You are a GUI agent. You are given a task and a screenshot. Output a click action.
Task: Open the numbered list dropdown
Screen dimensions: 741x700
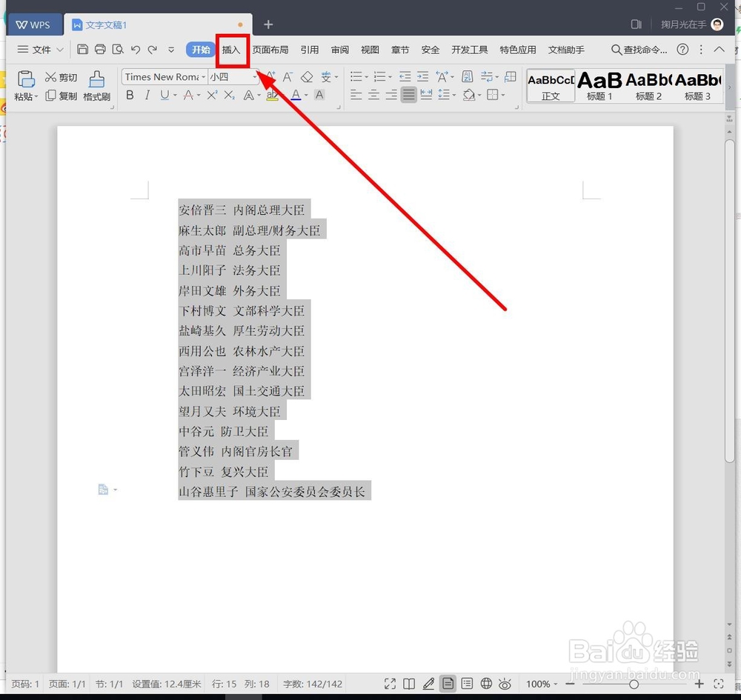(x=390, y=77)
